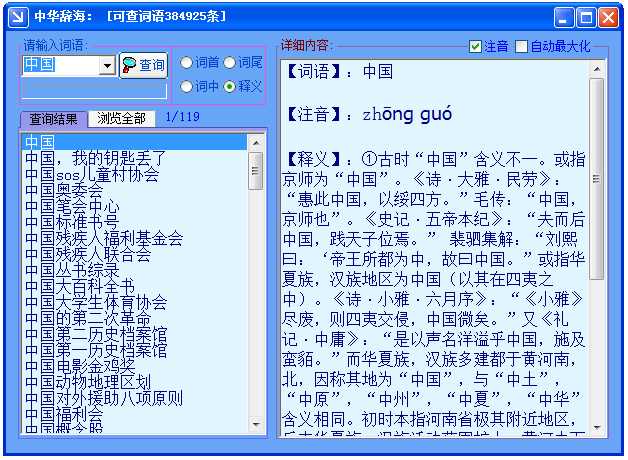Click the arrow icon in the title bar
The width and height of the screenshot is (628, 460).
click(x=18, y=17)
